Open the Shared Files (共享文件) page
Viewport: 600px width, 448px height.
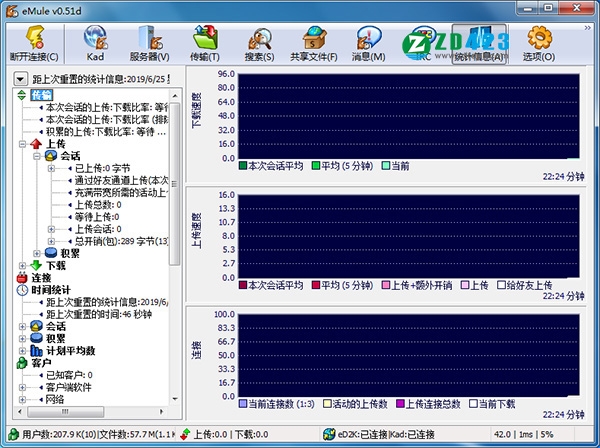pyautogui.click(x=314, y=43)
